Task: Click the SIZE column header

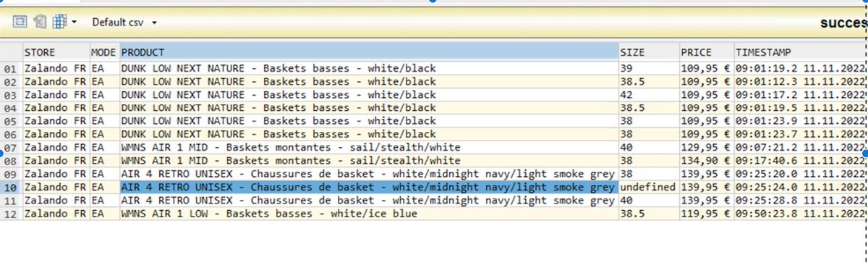Action: [649, 52]
